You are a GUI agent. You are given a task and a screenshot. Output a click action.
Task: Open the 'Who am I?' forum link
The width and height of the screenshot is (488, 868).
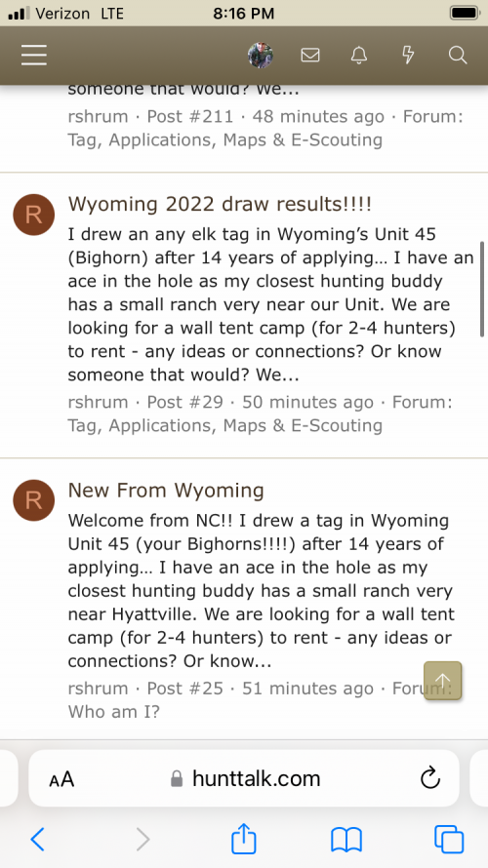pyautogui.click(x=113, y=711)
